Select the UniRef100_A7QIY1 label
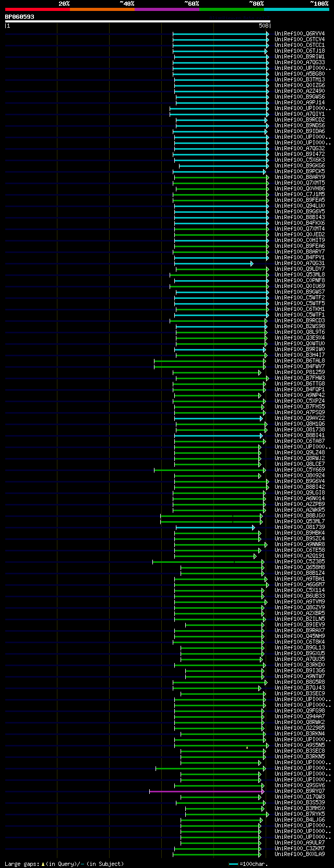 (x=300, y=114)
